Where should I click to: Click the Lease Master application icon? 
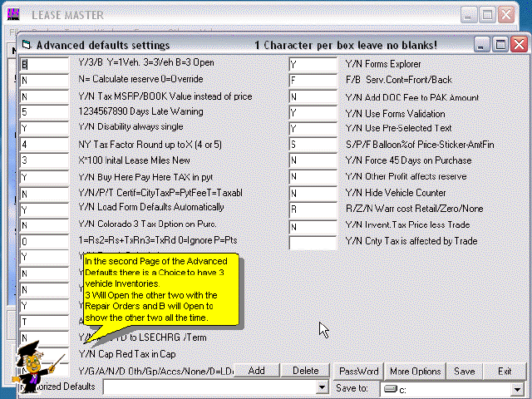(x=12, y=15)
